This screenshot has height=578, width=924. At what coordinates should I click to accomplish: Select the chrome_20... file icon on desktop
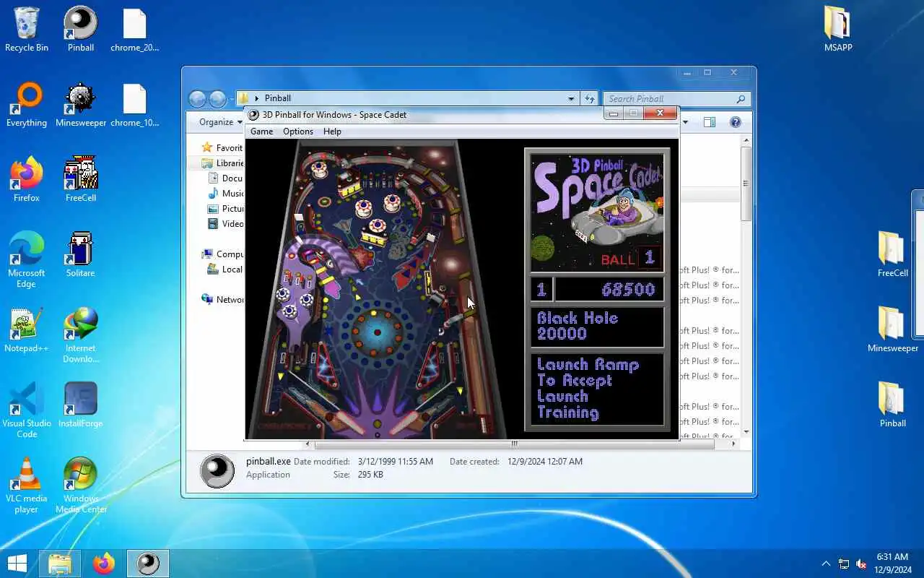coord(135,30)
